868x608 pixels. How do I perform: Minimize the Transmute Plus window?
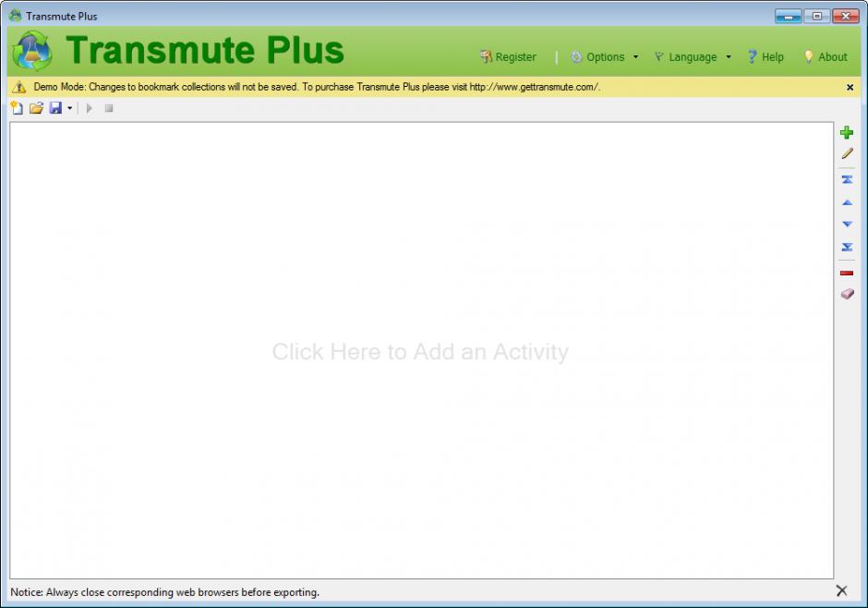(x=789, y=16)
